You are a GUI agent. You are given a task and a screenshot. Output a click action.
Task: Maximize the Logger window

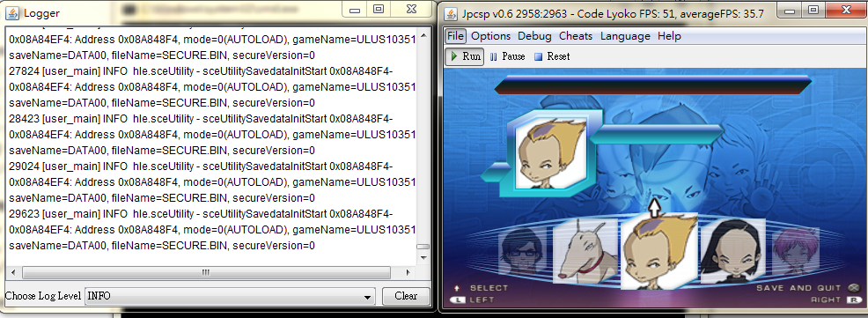coord(379,10)
